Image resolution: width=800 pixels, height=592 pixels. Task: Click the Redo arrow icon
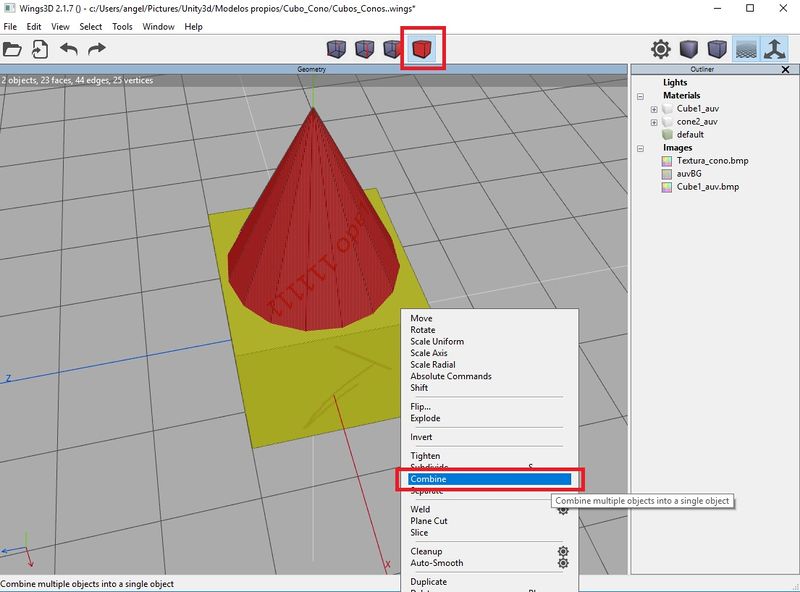(97, 49)
